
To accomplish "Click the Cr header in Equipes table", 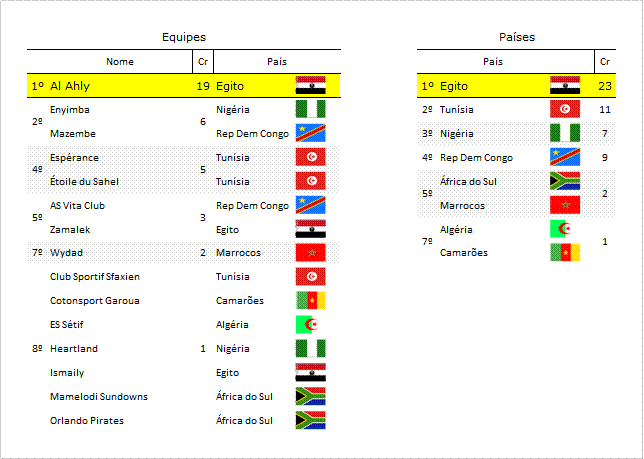I will (203, 62).
